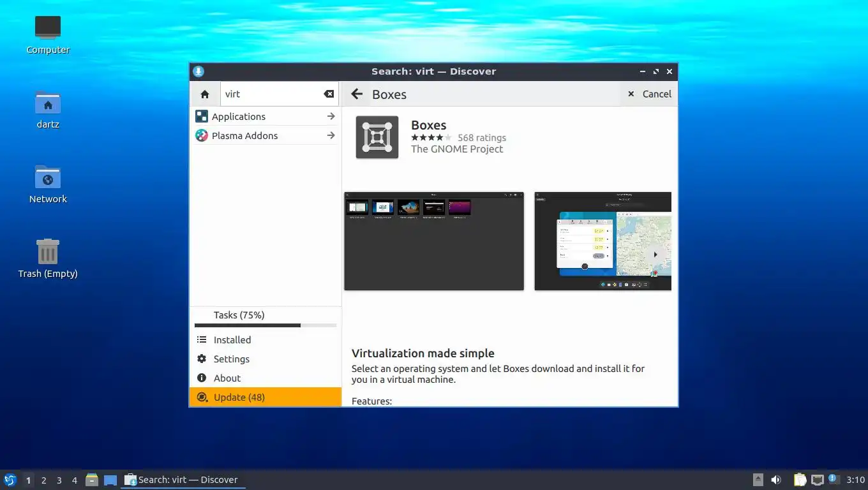The height and width of the screenshot is (490, 868).
Task: Open the first Boxes screenshot thumbnail
Action: click(434, 241)
